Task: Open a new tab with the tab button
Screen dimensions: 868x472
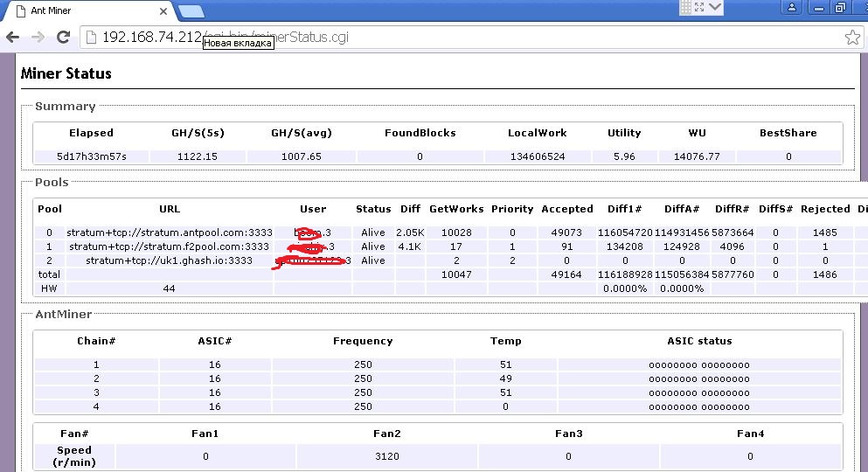Action: [191, 11]
